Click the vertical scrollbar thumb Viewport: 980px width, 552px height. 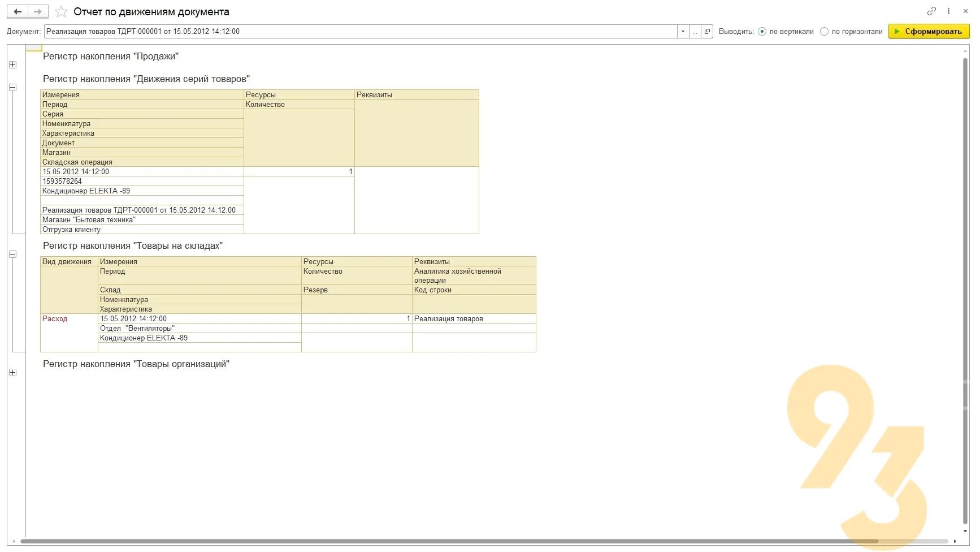click(x=965, y=291)
